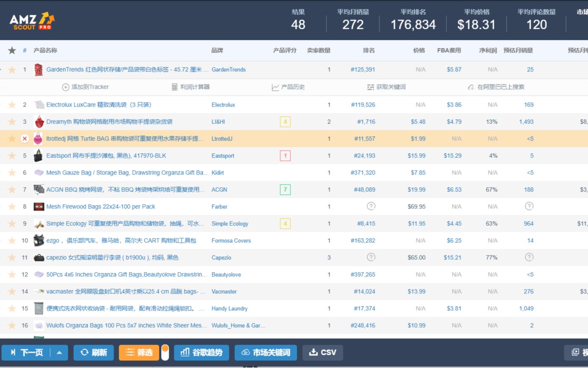Click the partially visible view button at bottom right
This screenshot has width=588, height=368.
(577, 352)
